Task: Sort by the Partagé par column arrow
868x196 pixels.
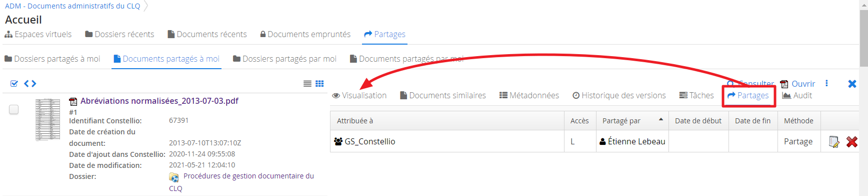Action: tap(661, 119)
